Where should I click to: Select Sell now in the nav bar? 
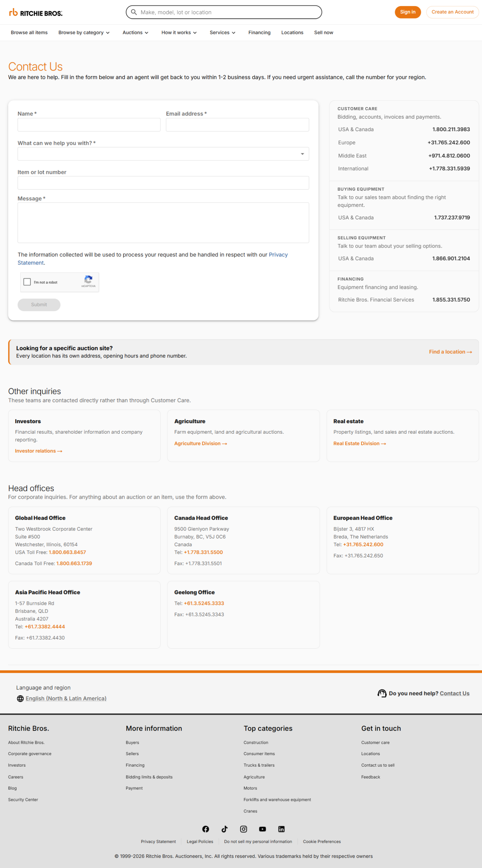324,33
